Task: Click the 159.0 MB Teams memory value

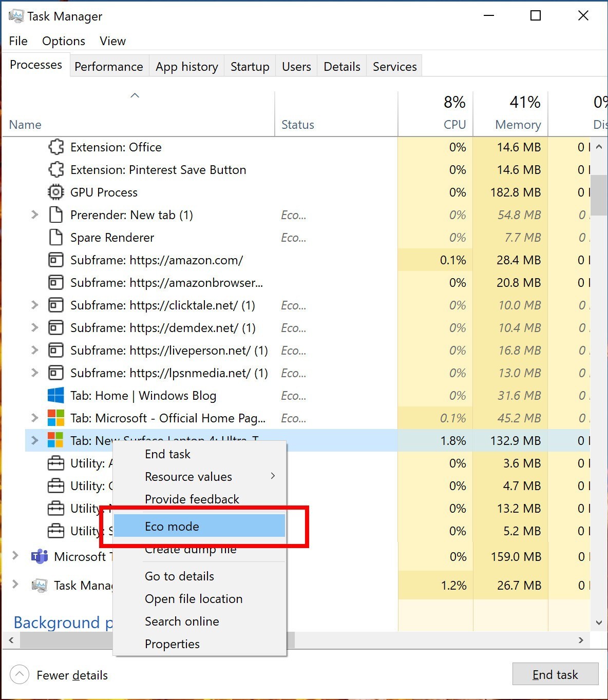Action: click(516, 557)
